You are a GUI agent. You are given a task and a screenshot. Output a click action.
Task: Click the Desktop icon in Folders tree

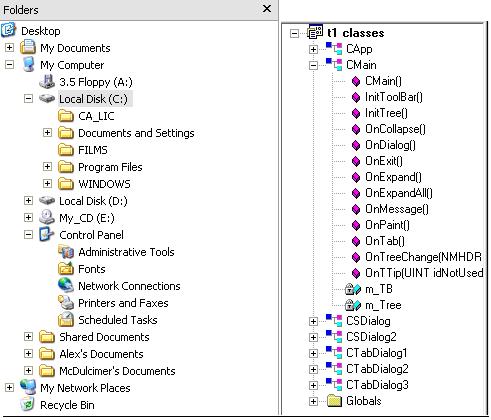coord(8,30)
